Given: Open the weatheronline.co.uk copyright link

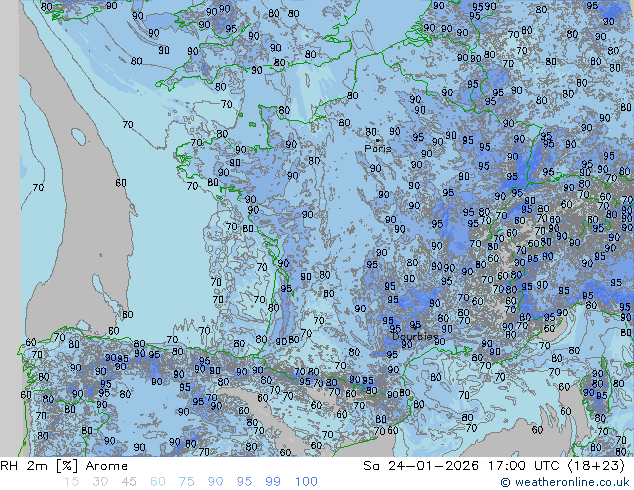Looking at the screenshot, I should [x=565, y=482].
